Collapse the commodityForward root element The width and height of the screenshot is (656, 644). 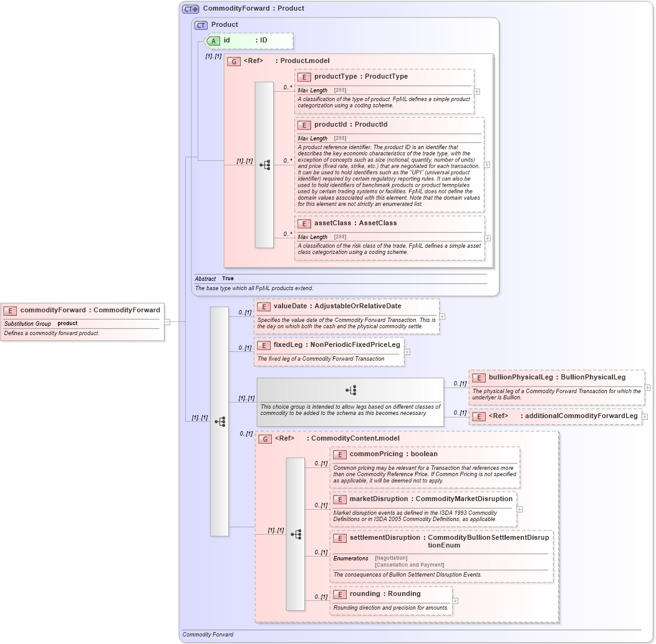tap(167, 322)
